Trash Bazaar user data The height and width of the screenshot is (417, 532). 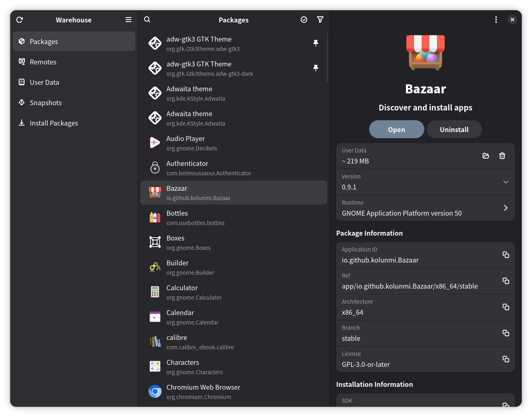(502, 156)
